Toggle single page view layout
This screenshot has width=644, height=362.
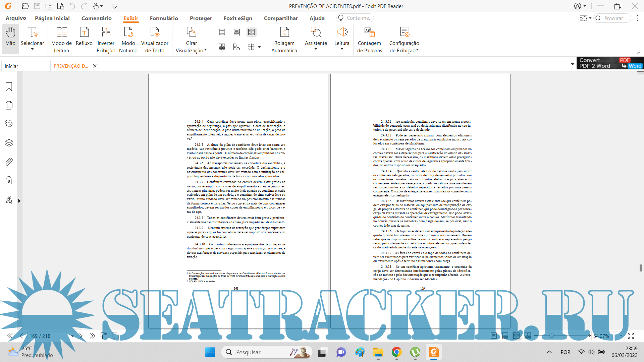222,32
